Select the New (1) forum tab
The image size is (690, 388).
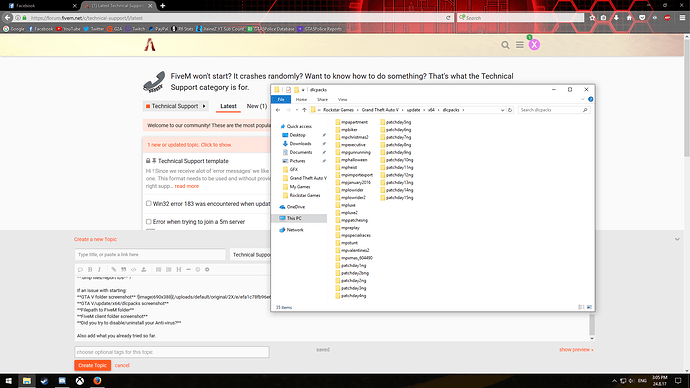pyautogui.click(x=257, y=106)
